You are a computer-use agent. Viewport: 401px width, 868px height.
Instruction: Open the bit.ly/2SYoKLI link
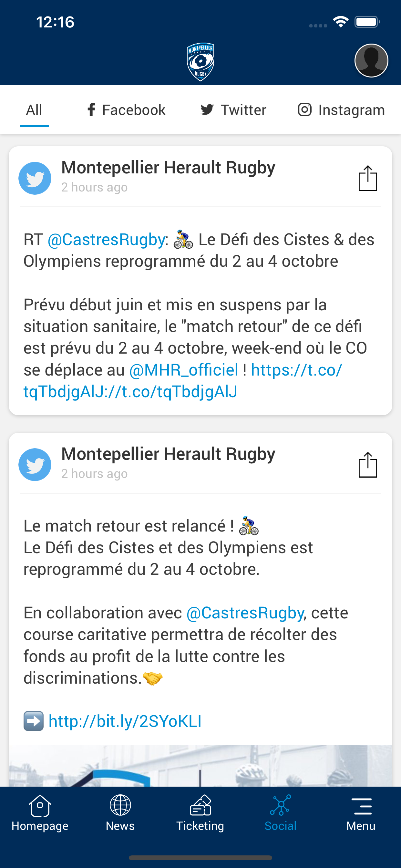click(x=125, y=721)
